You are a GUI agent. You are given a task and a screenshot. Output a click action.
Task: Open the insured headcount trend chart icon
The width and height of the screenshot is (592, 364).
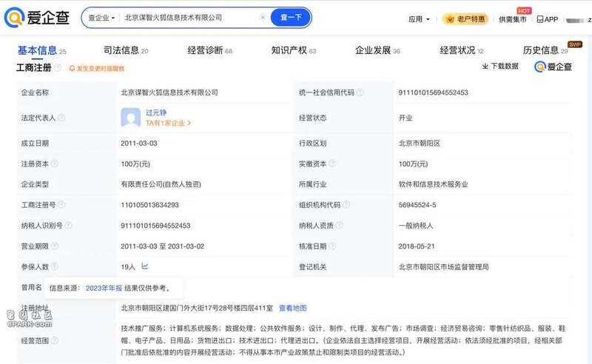pos(145,266)
